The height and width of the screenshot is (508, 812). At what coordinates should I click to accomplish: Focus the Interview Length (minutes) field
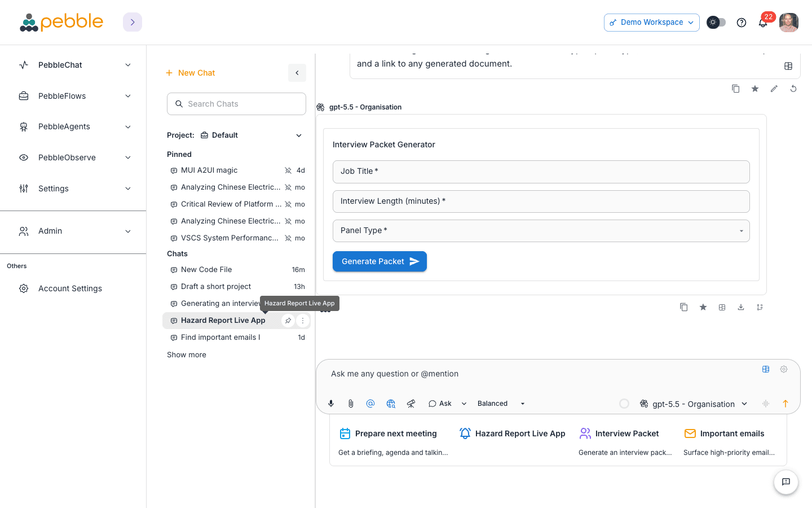541,202
